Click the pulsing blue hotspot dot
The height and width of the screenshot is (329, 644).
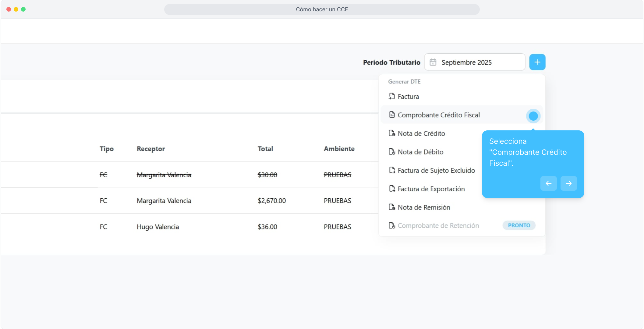(x=533, y=116)
